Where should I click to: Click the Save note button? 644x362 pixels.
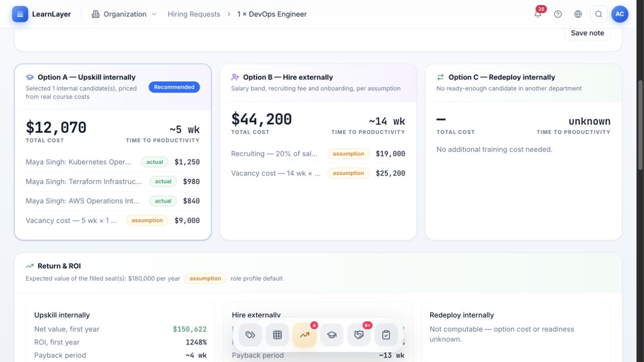(587, 33)
